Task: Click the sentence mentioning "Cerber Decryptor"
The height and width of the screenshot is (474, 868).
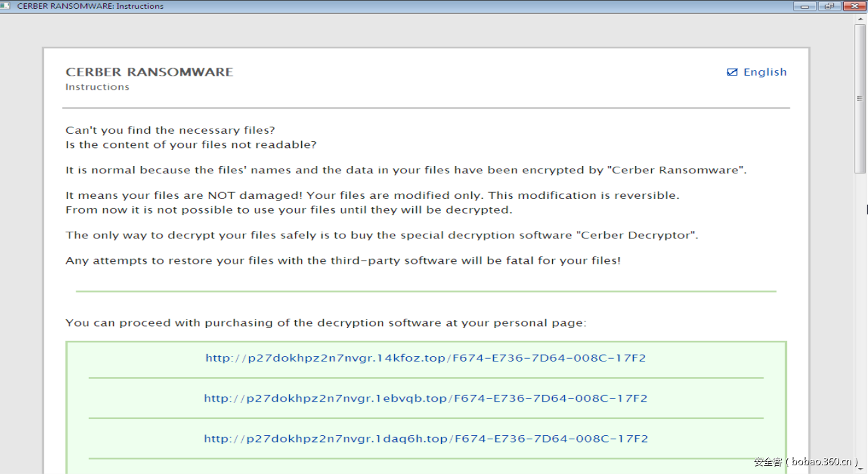Action: pyautogui.click(x=381, y=235)
